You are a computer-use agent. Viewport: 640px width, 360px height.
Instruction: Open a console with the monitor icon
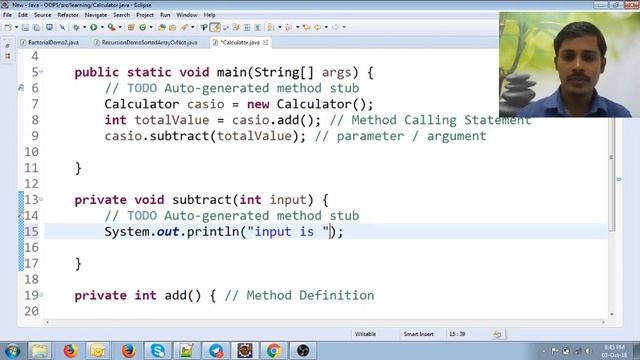click(x=49, y=27)
